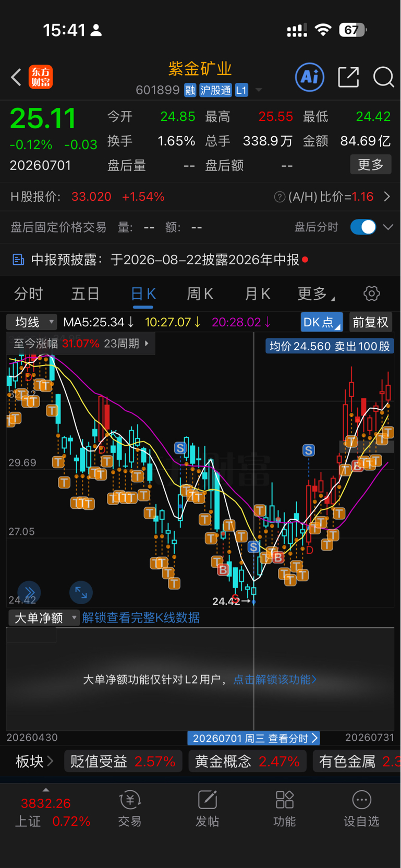
Task: Switch to the 周K tab
Action: point(200,294)
